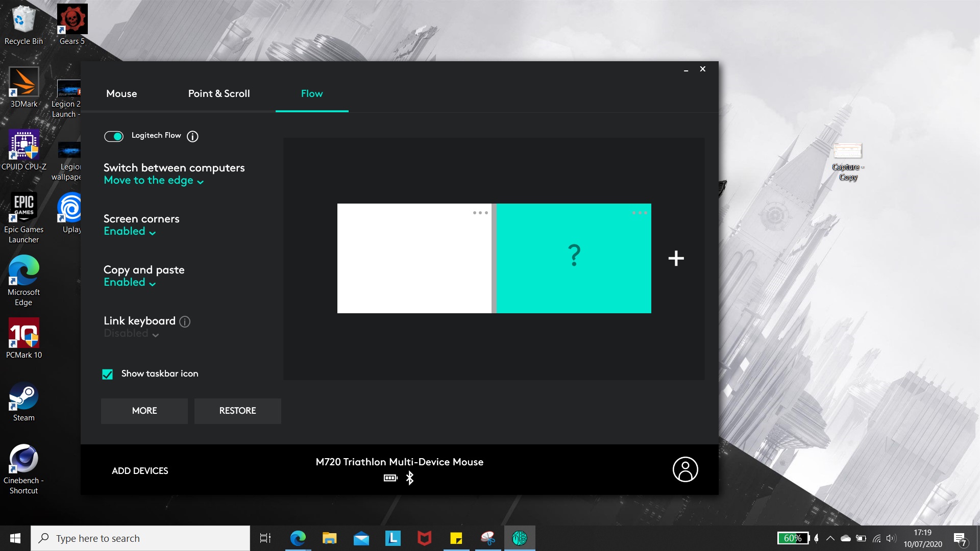Select the white computer screen tile

tap(414, 258)
